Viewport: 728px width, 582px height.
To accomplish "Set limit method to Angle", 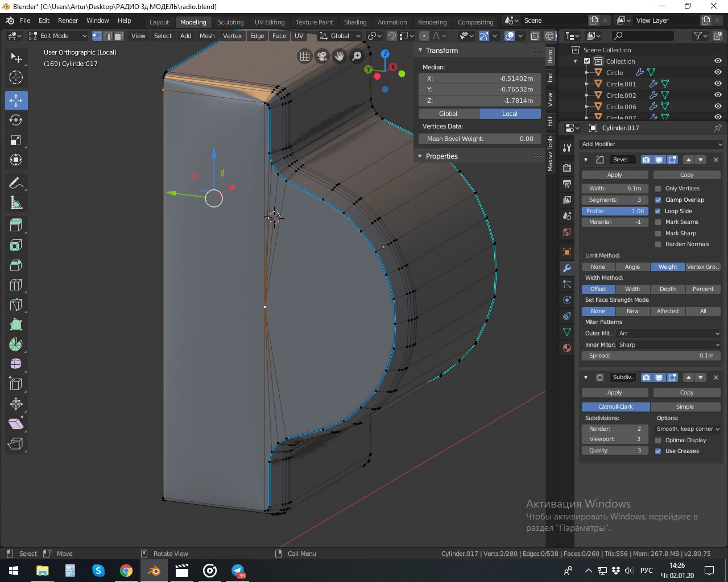I will [x=632, y=267].
